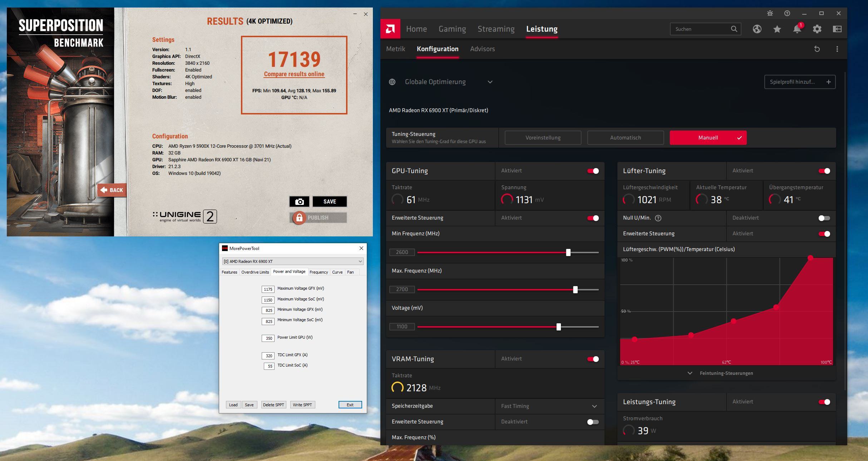Click Maximum Voltage GFX (mV) input field
Screen dimensions: 868x461
pyautogui.click(x=268, y=289)
